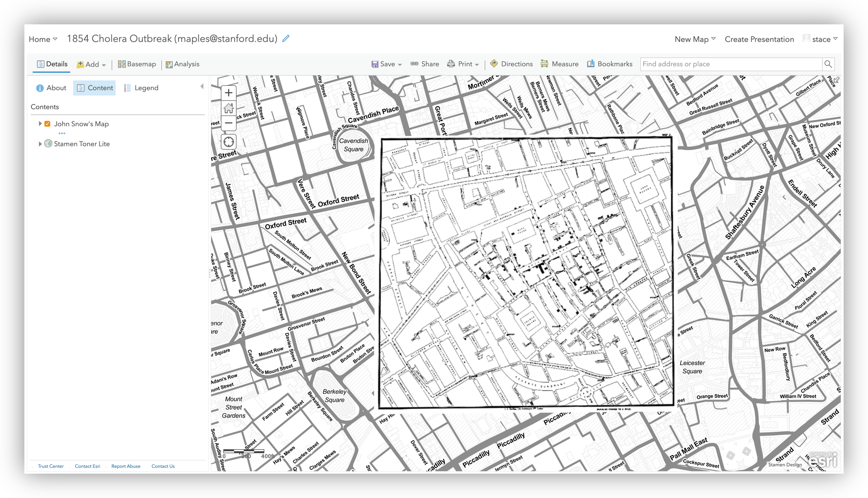The image size is (868, 498).
Task: Uncheck John Snow's Map layer checkbox
Action: (47, 124)
